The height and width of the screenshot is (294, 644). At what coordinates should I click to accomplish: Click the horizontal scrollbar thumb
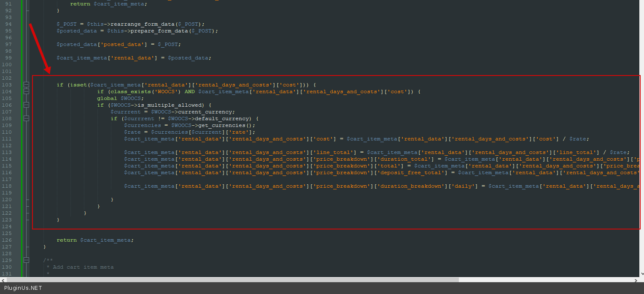(x=232, y=280)
